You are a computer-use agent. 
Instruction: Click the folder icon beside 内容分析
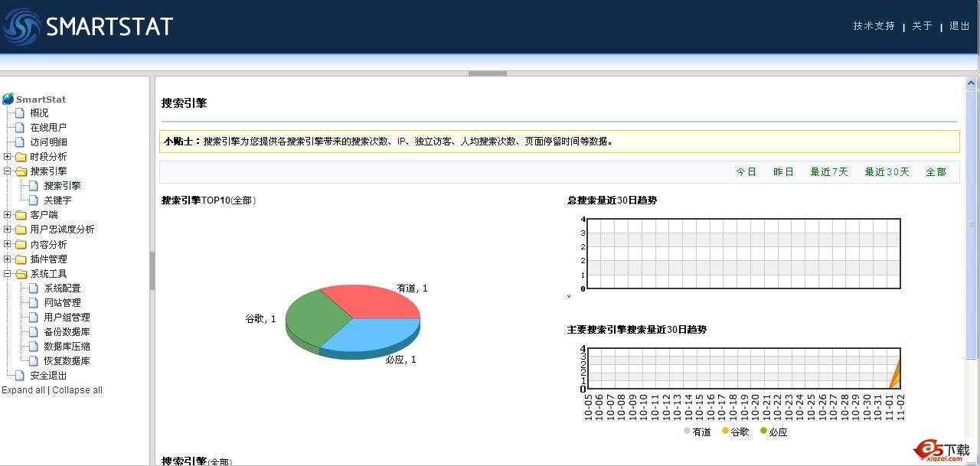[x=21, y=245]
